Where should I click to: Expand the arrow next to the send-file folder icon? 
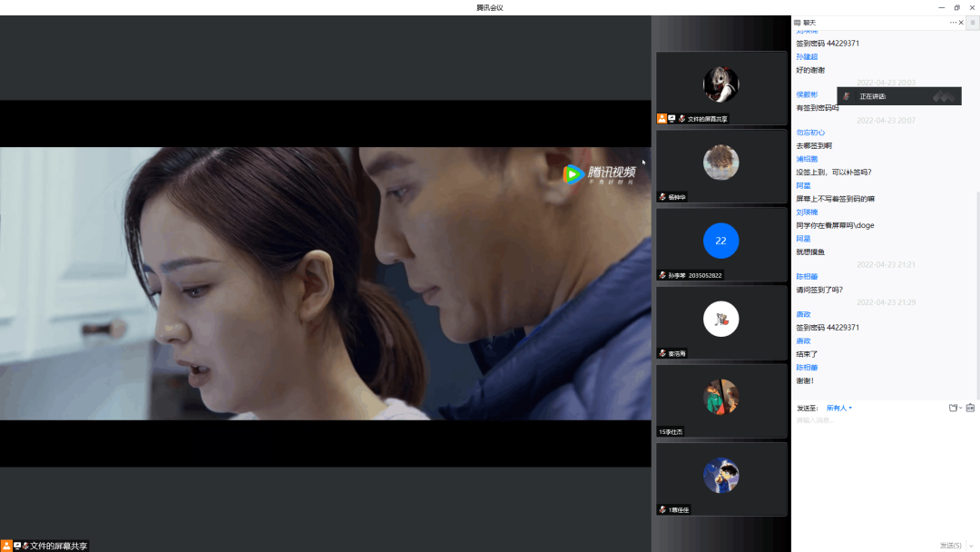click(x=961, y=409)
